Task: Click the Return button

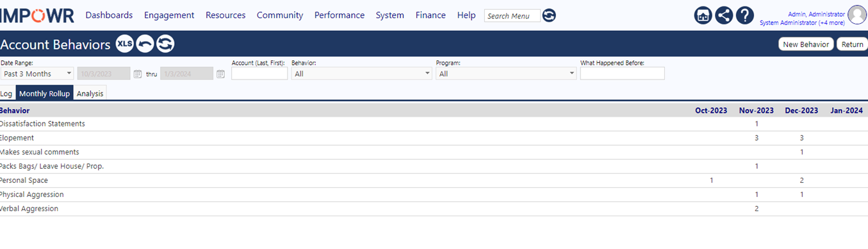Action: pyautogui.click(x=852, y=44)
